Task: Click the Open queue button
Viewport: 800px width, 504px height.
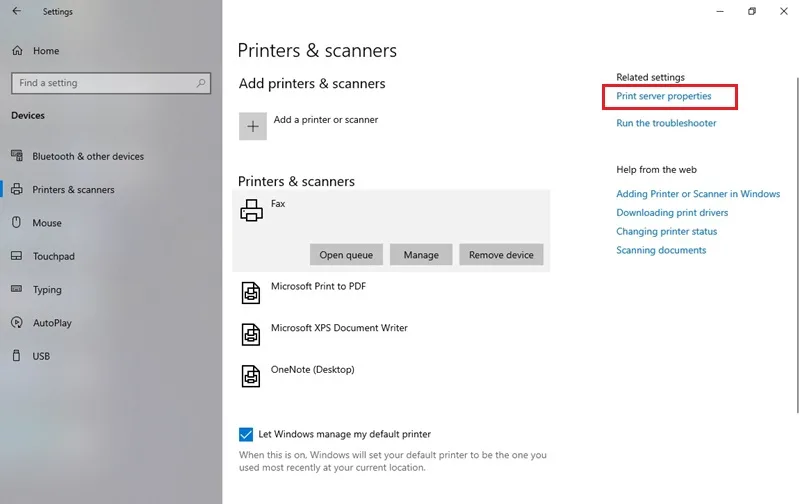Action: (346, 255)
